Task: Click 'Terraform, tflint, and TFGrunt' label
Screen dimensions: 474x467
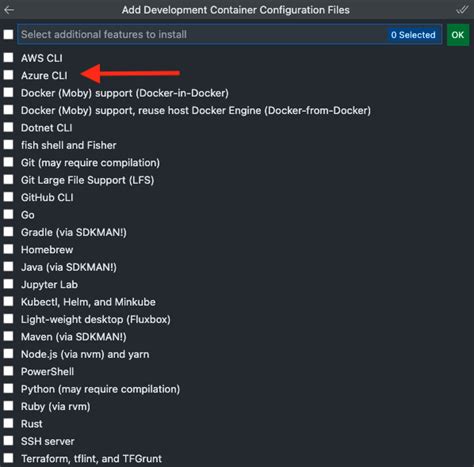Action: (x=91, y=459)
